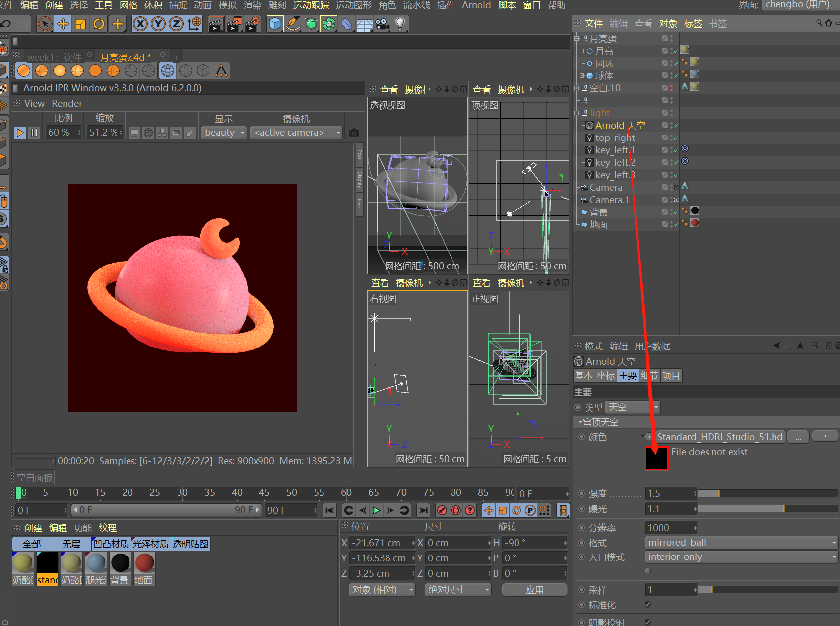Image resolution: width=840 pixels, height=626 pixels.
Task: Open the 入口模式 dropdown showing interior_only
Action: [x=741, y=557]
